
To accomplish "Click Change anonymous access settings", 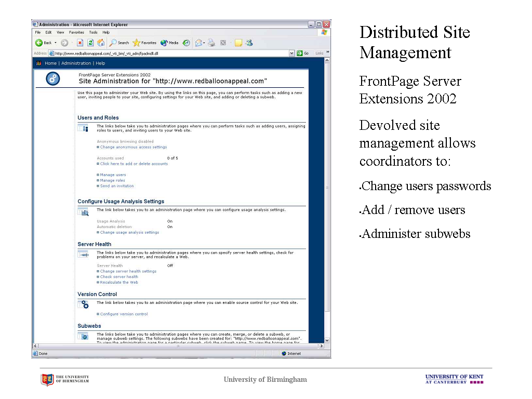I will click(134, 147).
